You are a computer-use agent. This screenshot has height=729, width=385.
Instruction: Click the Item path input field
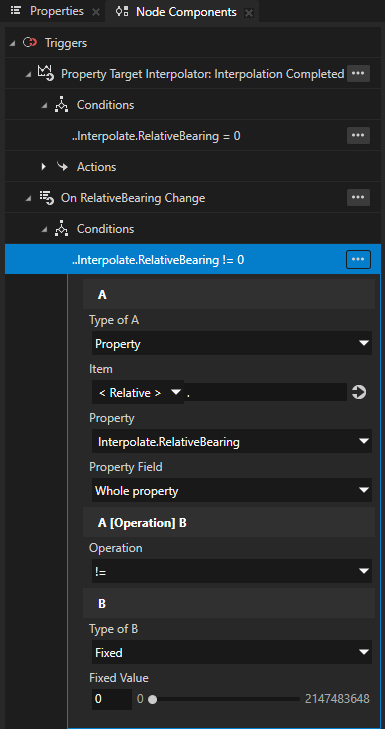(266, 392)
